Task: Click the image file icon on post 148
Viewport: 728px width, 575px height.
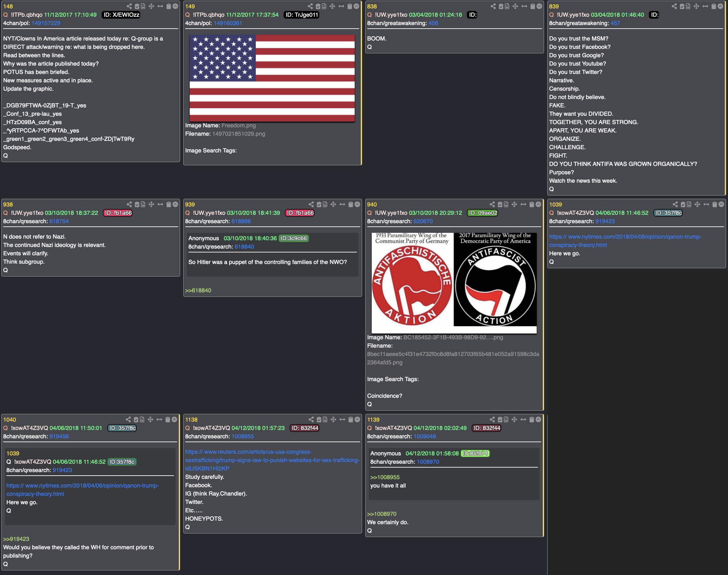Action: point(143,6)
